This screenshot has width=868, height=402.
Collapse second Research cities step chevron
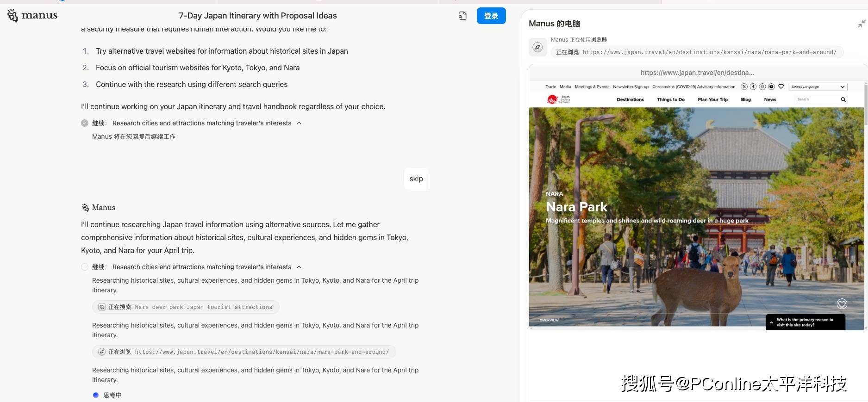pyautogui.click(x=299, y=267)
